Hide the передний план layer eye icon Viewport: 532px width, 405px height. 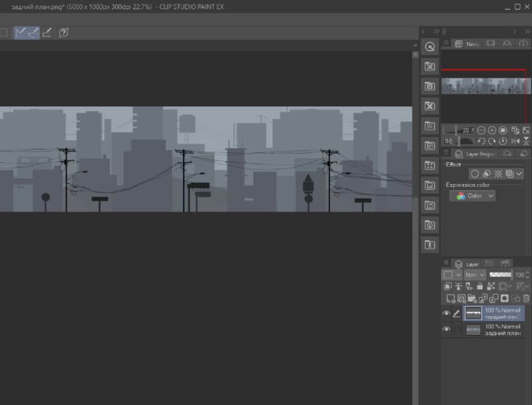(x=446, y=313)
